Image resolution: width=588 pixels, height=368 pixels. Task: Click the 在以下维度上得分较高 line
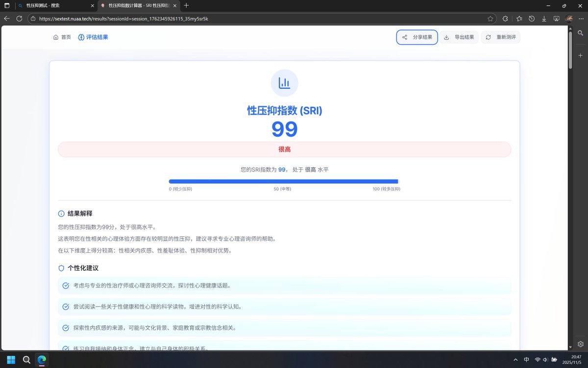(x=145, y=250)
